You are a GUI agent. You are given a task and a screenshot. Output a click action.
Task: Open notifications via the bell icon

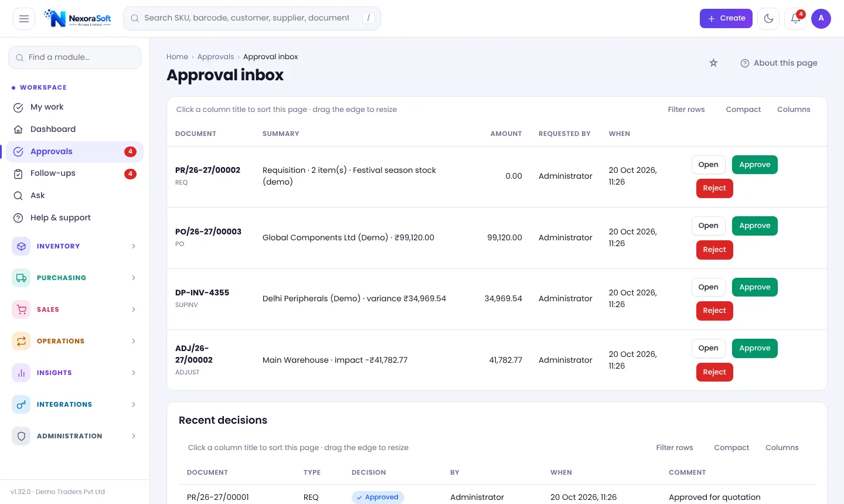tap(795, 19)
